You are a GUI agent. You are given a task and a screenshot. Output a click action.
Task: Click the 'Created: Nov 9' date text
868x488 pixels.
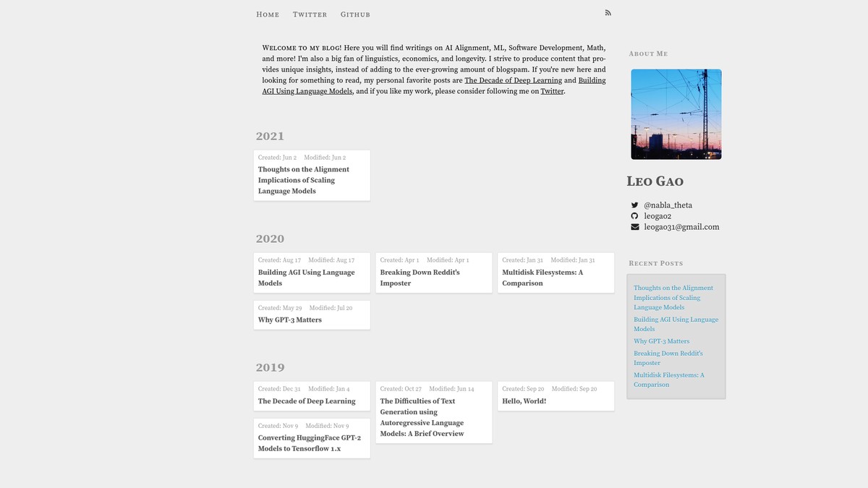coord(278,426)
